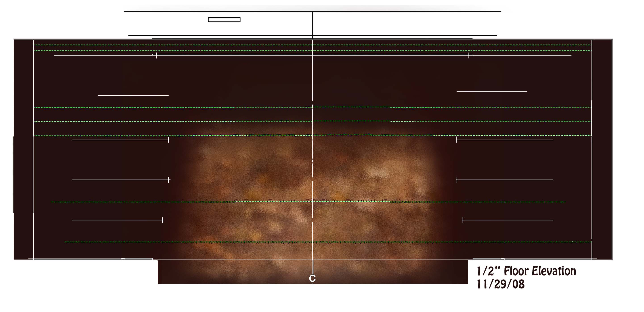The image size is (644, 312).
Task: Click the lowest left white line with tick
Action: click(117, 220)
